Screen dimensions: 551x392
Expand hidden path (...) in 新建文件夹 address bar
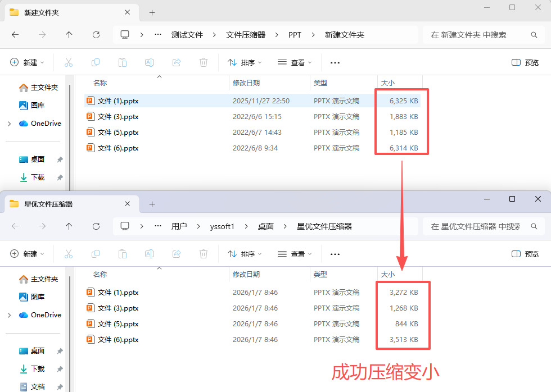pos(158,34)
